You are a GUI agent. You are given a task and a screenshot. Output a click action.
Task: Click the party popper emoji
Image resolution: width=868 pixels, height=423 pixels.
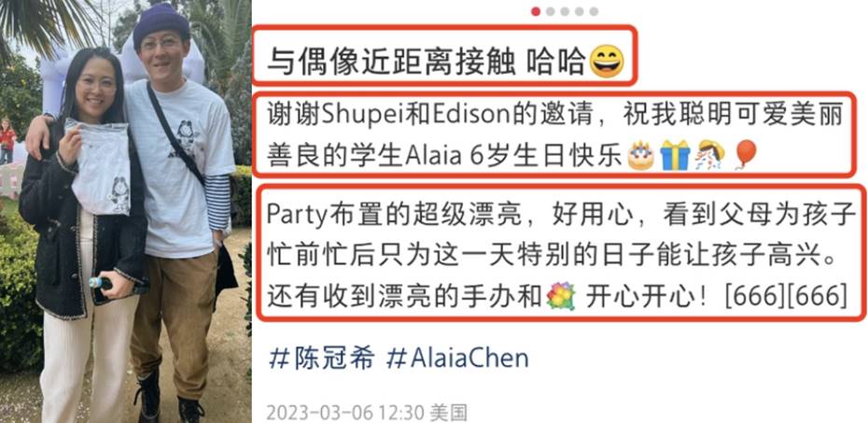(x=710, y=156)
